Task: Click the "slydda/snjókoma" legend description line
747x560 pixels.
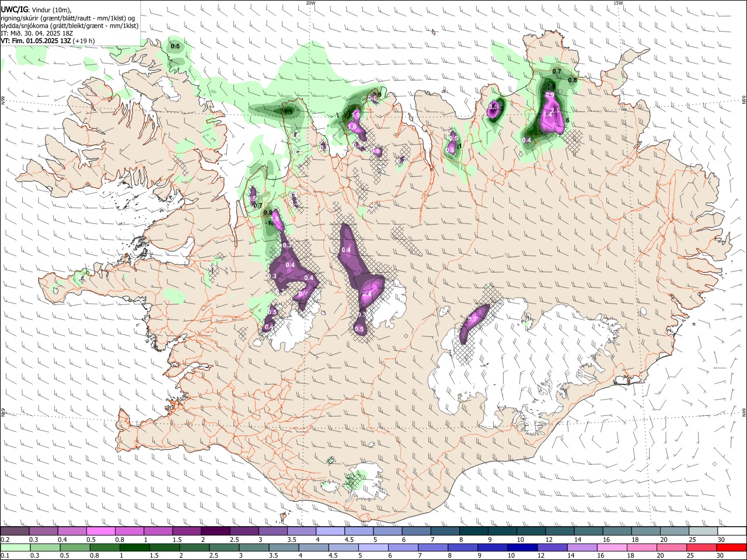Action: coord(70,26)
